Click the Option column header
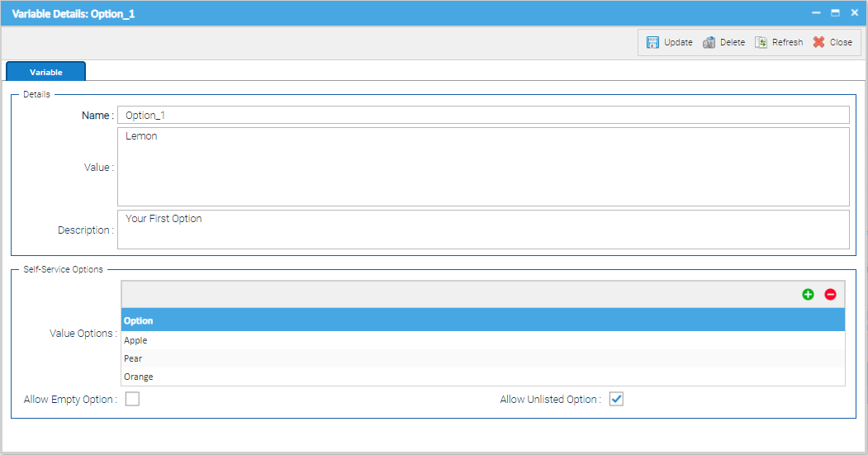868x455 pixels. 483,320
